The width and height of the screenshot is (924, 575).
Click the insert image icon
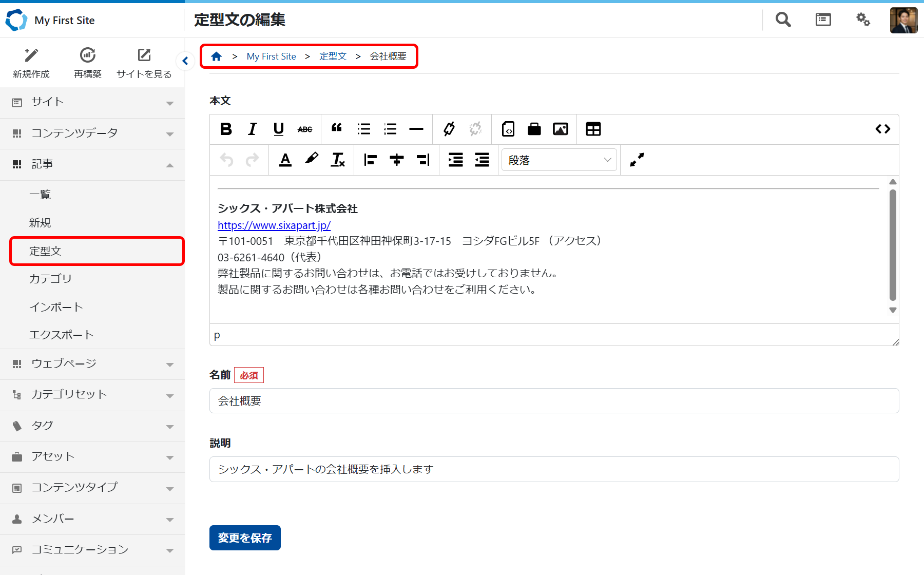560,129
